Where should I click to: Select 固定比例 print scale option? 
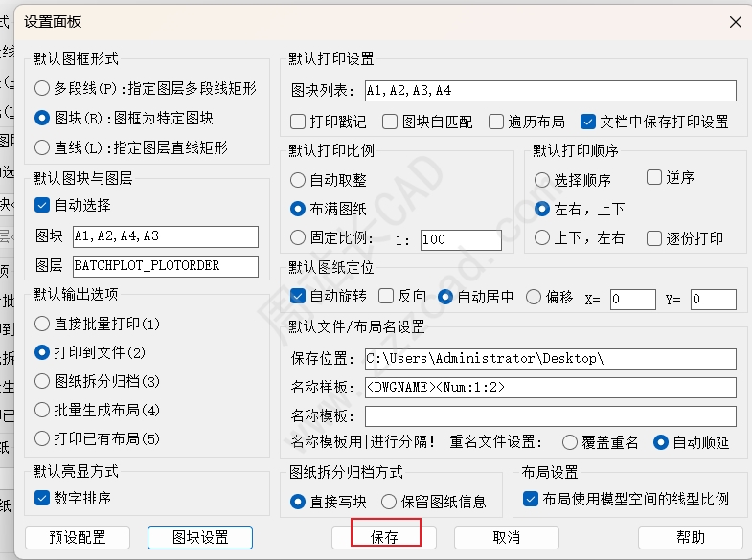pos(298,238)
